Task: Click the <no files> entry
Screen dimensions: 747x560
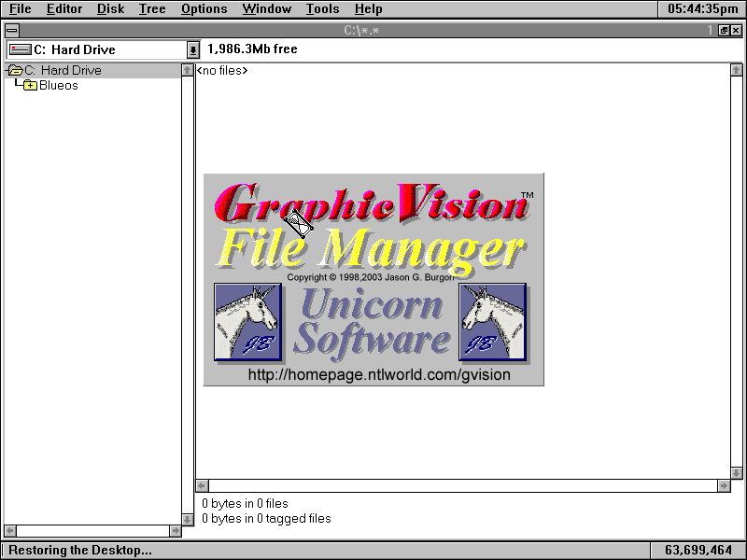Action: (222, 71)
